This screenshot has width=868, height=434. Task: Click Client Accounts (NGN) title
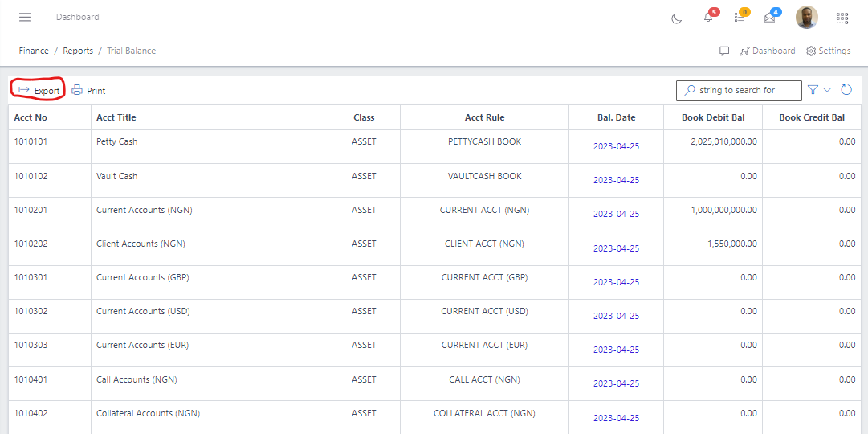click(141, 244)
